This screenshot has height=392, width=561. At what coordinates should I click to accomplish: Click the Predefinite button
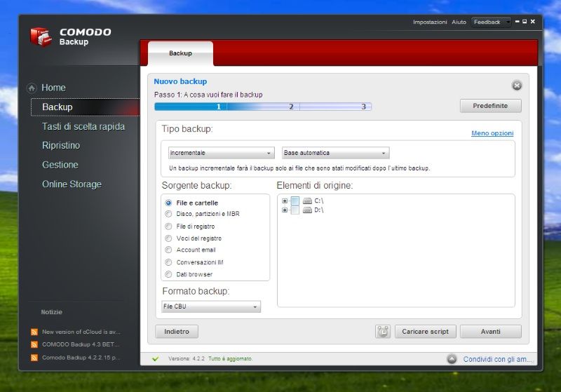click(490, 106)
